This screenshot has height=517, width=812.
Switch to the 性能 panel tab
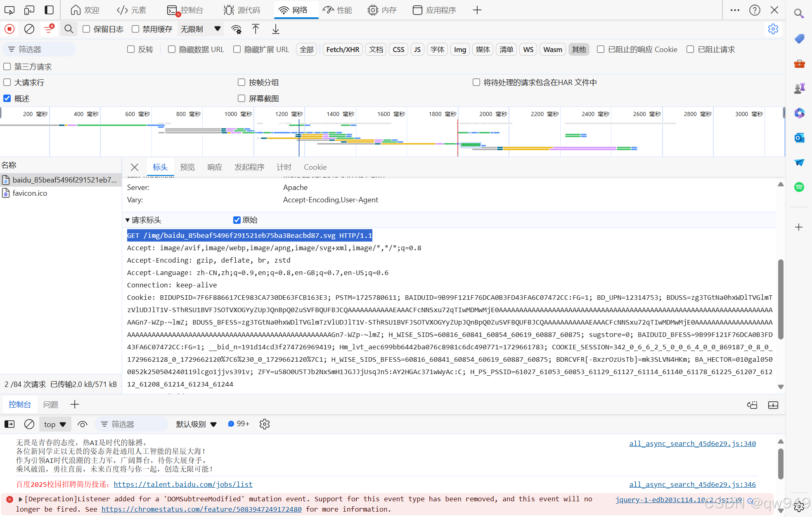[x=337, y=9]
